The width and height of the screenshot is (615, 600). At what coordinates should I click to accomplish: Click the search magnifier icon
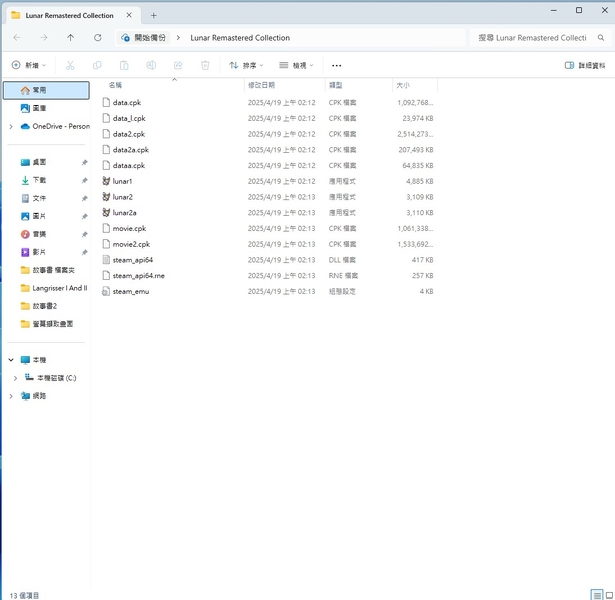[x=600, y=38]
